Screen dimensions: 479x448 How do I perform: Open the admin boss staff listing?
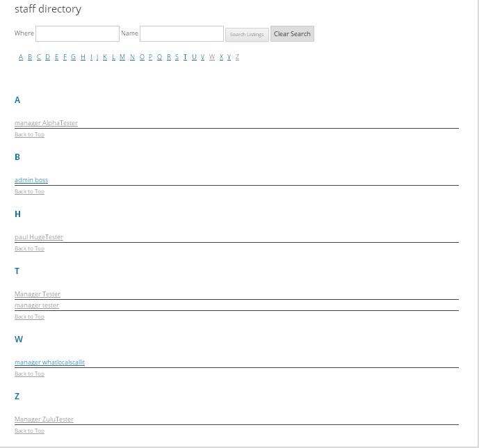(31, 180)
